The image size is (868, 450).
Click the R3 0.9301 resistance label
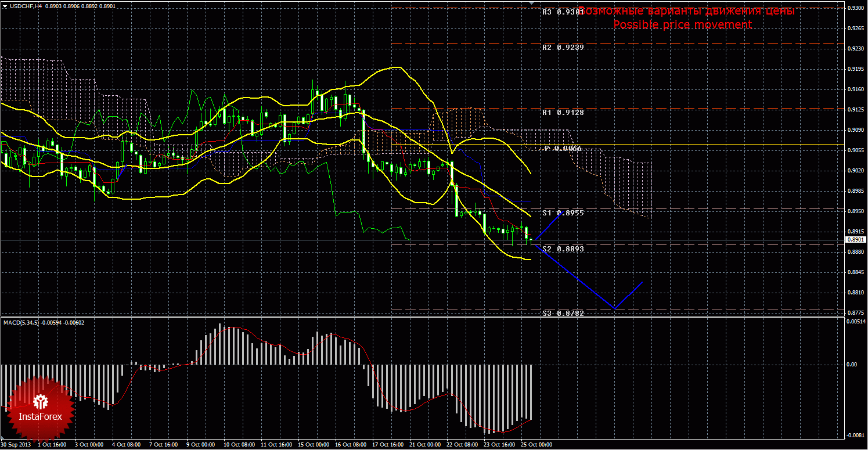[x=563, y=12]
